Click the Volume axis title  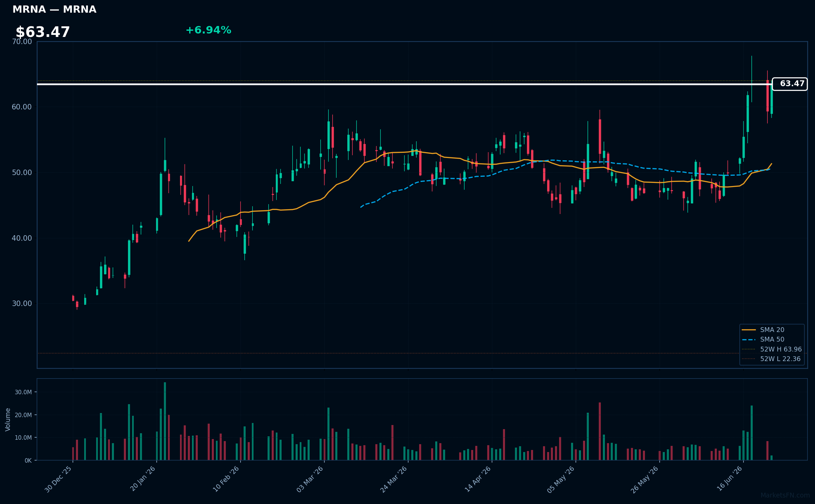tap(8, 420)
